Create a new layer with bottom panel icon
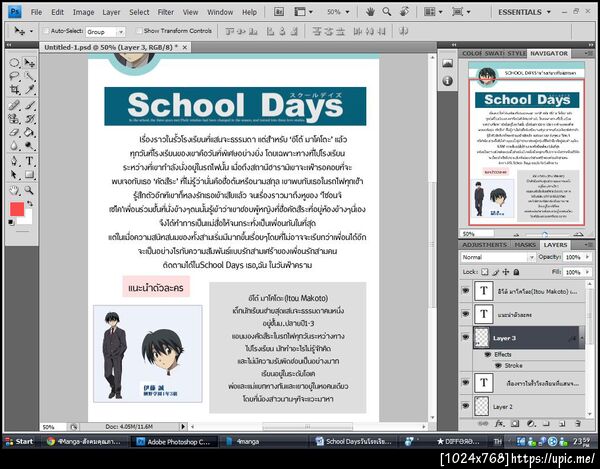600x469 pixels. click(562, 423)
